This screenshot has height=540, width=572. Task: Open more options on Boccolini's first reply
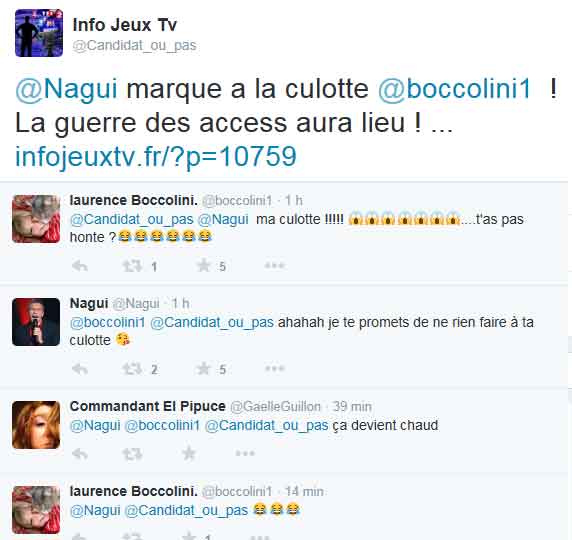click(x=274, y=266)
